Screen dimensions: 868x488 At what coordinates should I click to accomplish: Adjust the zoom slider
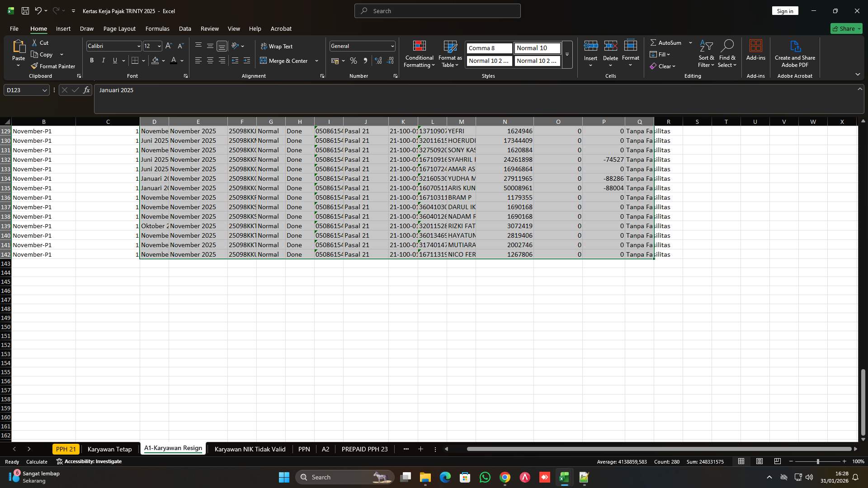click(x=818, y=461)
